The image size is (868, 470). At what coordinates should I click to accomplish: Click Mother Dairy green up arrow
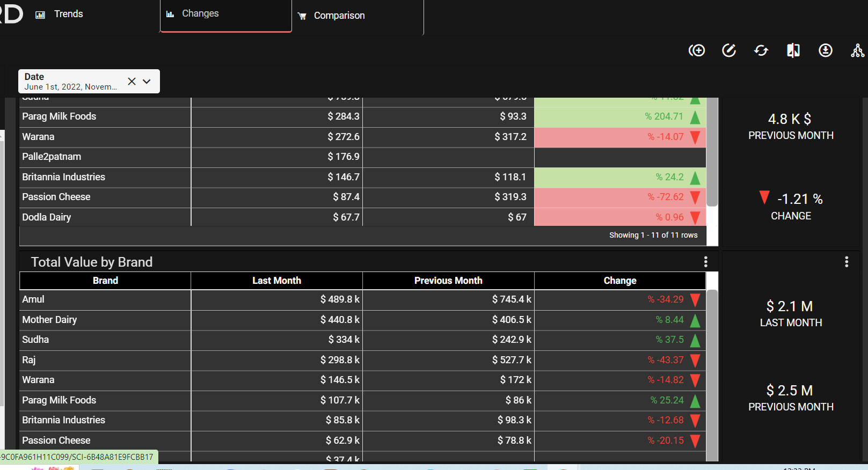[x=695, y=320]
